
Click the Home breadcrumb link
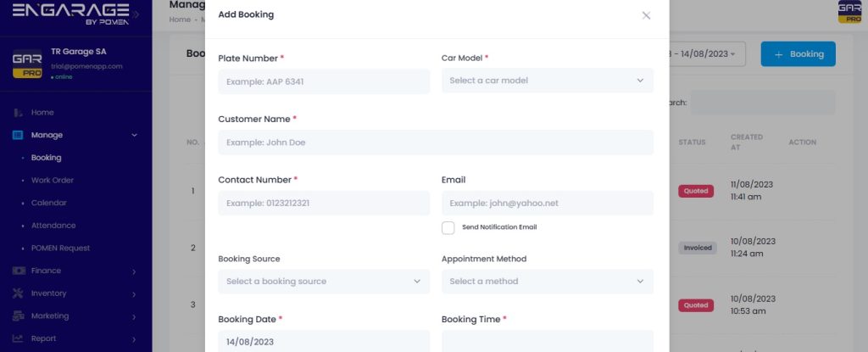click(179, 20)
